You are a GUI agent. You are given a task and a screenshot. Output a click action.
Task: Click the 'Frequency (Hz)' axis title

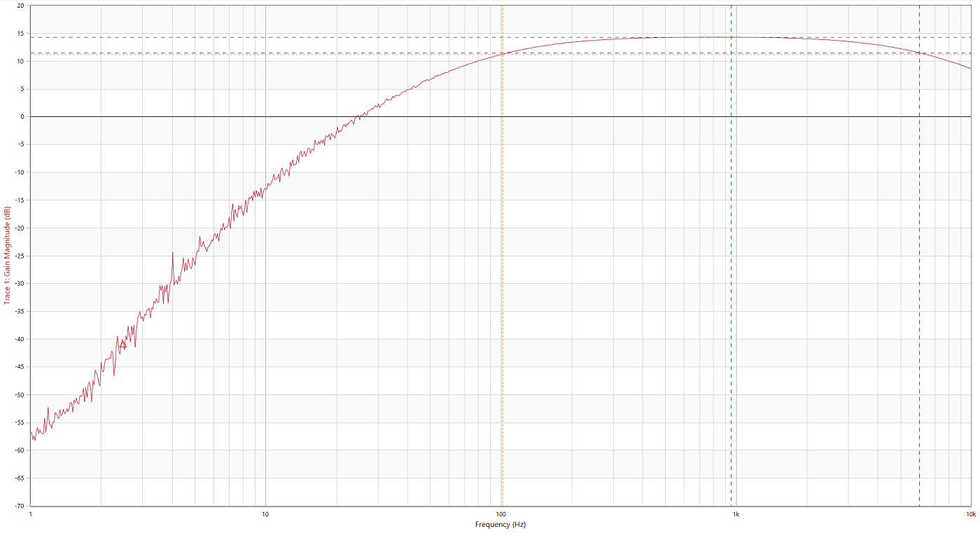click(500, 524)
